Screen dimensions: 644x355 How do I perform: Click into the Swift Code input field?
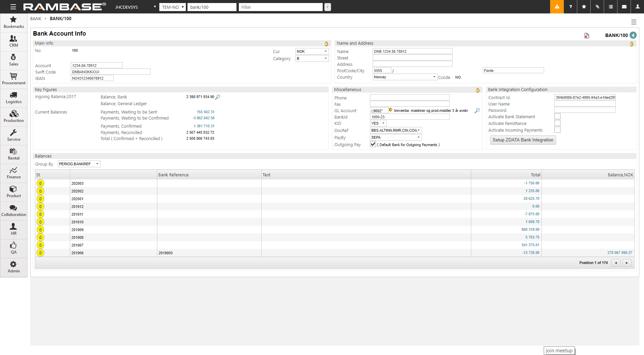click(111, 72)
